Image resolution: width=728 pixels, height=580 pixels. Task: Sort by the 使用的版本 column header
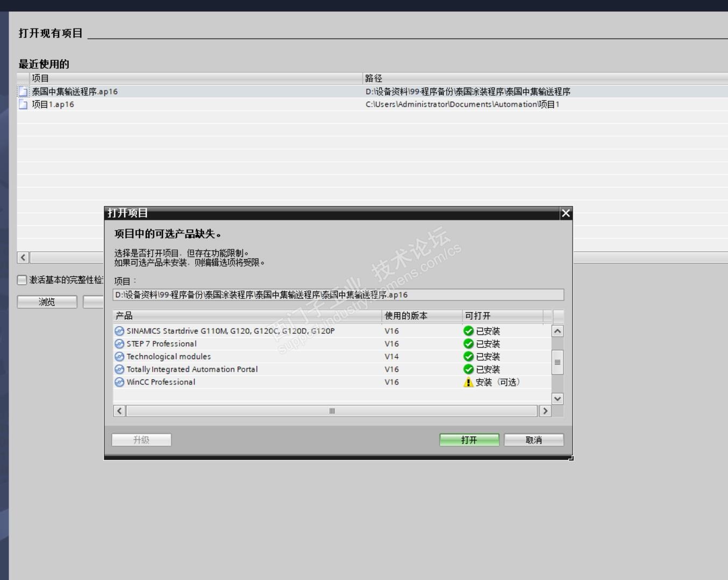click(422, 316)
